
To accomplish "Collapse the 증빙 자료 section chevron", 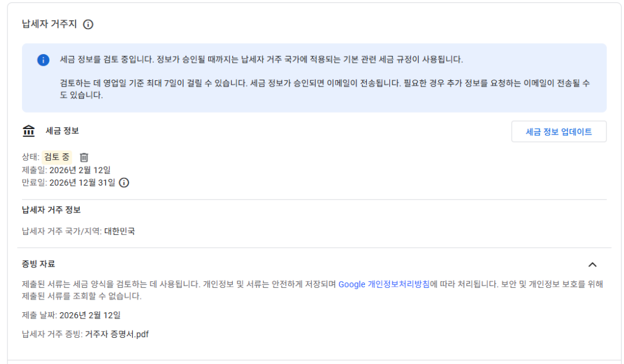I will click(x=593, y=264).
